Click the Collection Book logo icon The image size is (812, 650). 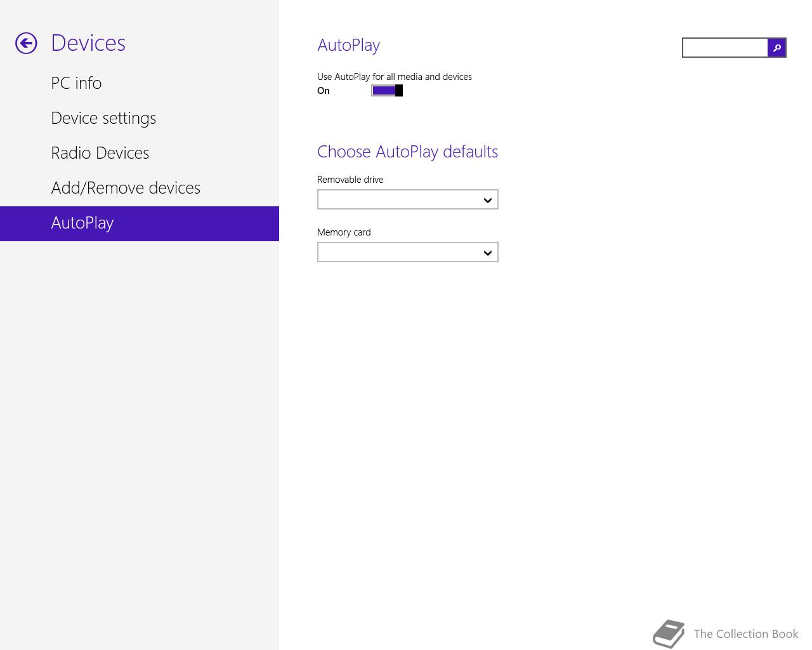point(669,633)
